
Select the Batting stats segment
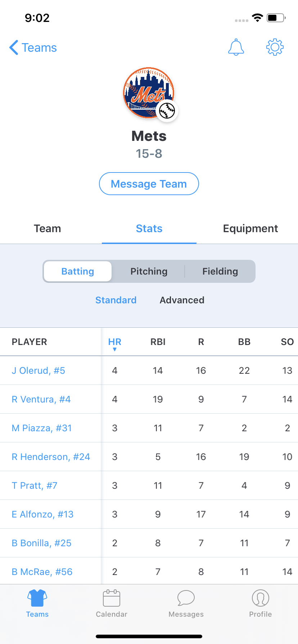(x=78, y=271)
